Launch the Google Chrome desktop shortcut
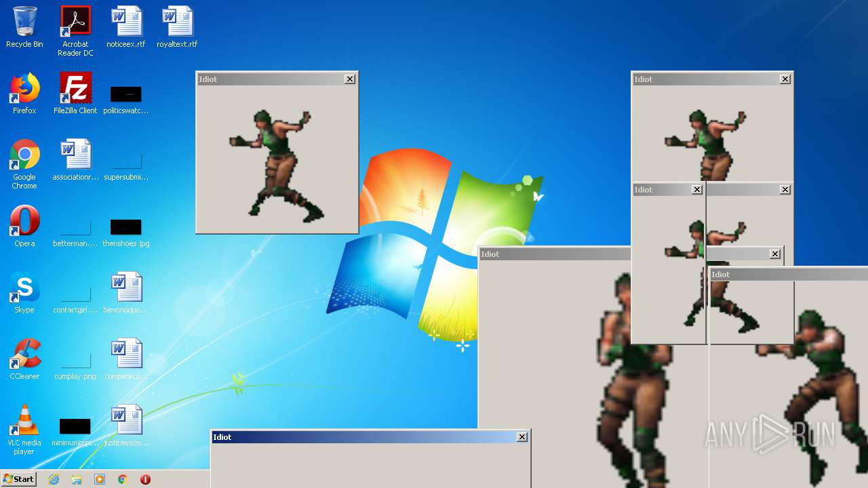The height and width of the screenshot is (488, 868). [x=24, y=164]
